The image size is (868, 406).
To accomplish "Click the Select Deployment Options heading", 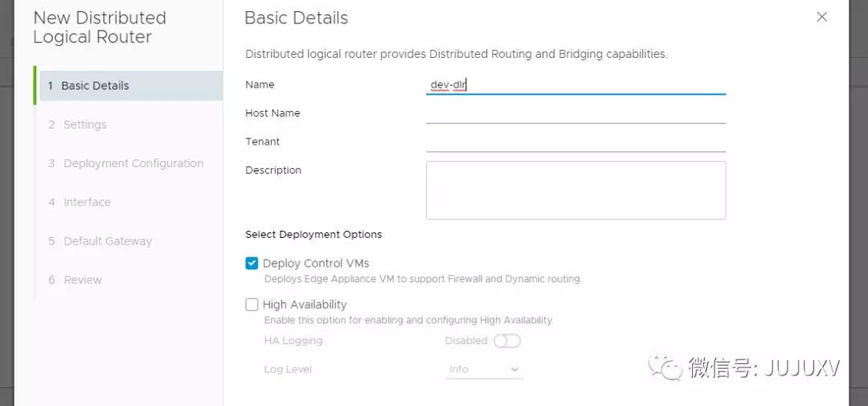I will tap(313, 235).
